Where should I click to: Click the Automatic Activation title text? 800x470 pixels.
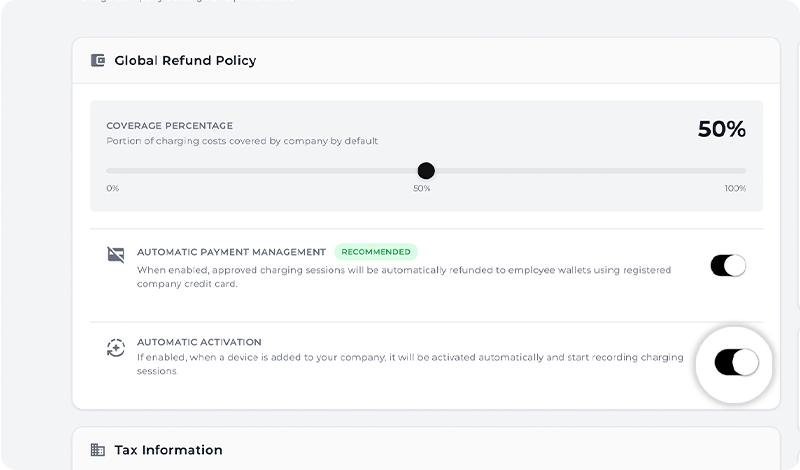(x=199, y=342)
